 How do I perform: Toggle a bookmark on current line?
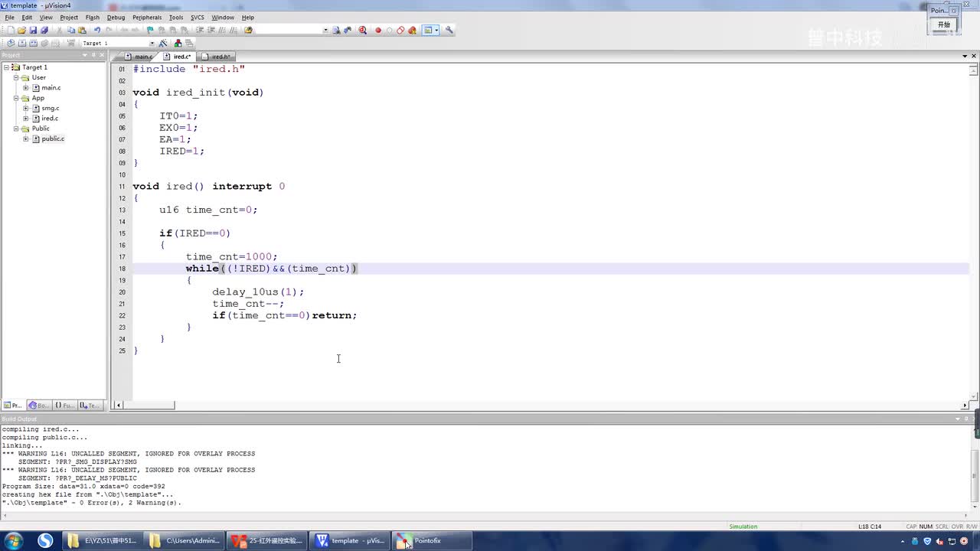pos(150,31)
